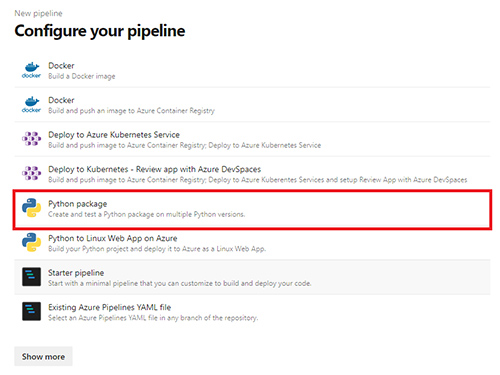Click the Docker icon for Build a Docker image

[31, 70]
